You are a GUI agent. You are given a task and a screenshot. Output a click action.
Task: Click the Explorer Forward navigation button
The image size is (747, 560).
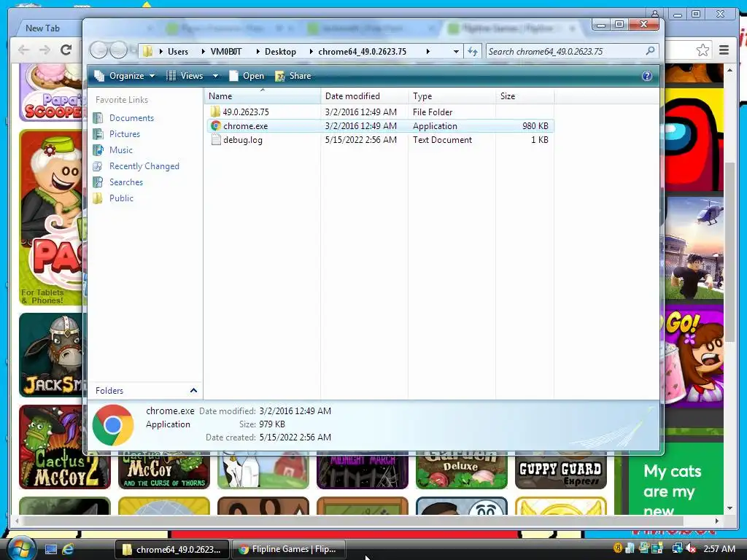[x=117, y=50]
